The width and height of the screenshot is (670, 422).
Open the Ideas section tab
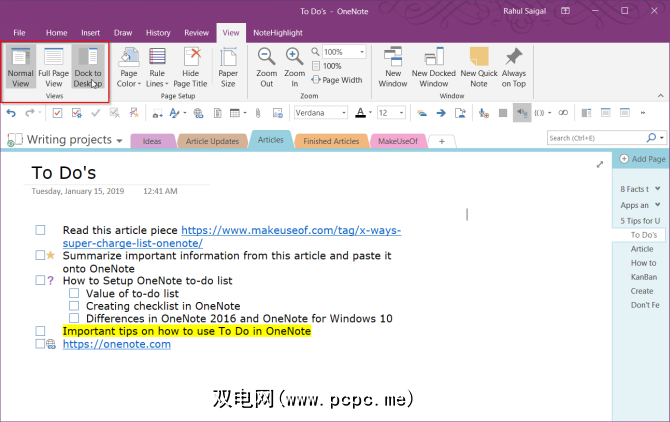(152, 141)
